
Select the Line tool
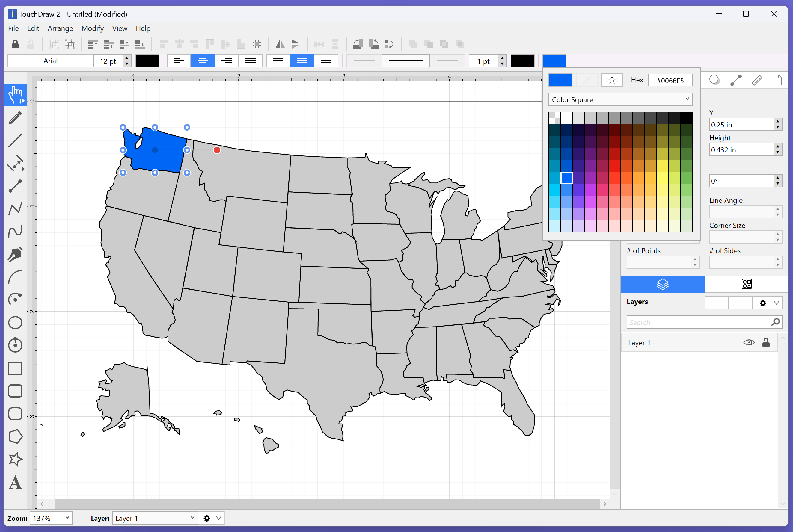click(x=16, y=140)
